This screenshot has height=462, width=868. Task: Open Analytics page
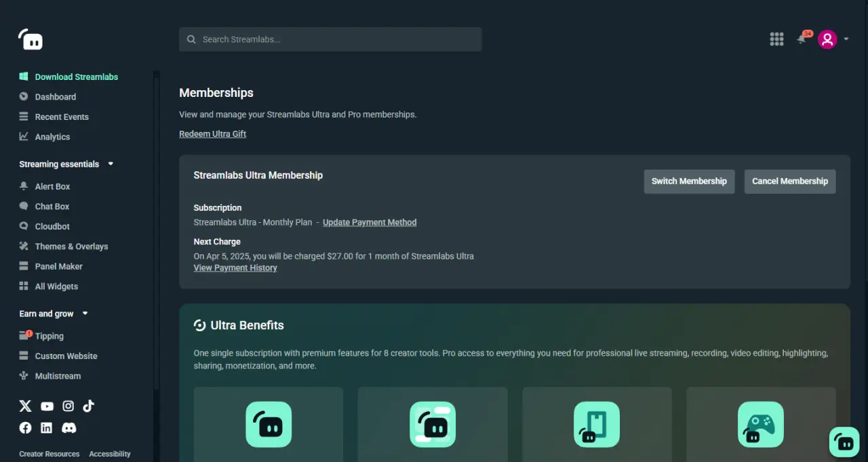click(52, 137)
